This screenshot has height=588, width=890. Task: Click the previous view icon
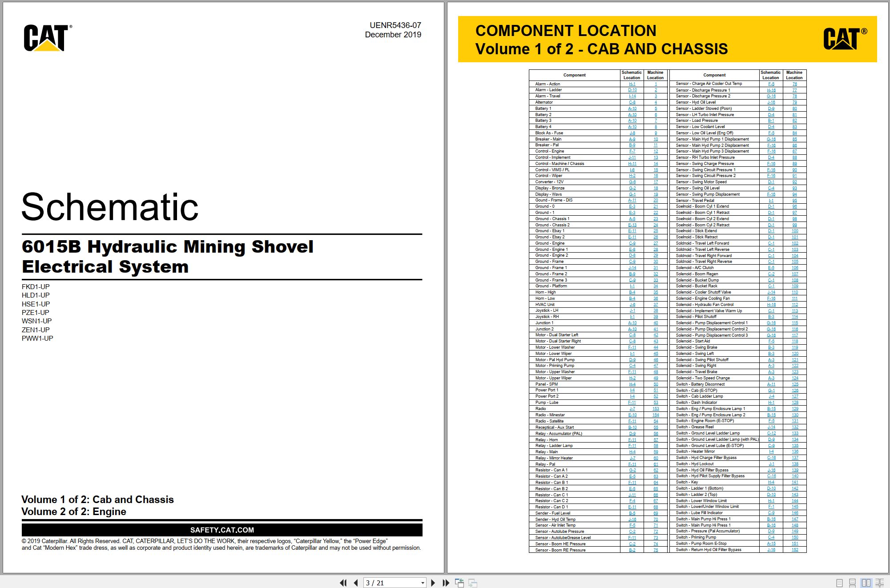coord(459,583)
